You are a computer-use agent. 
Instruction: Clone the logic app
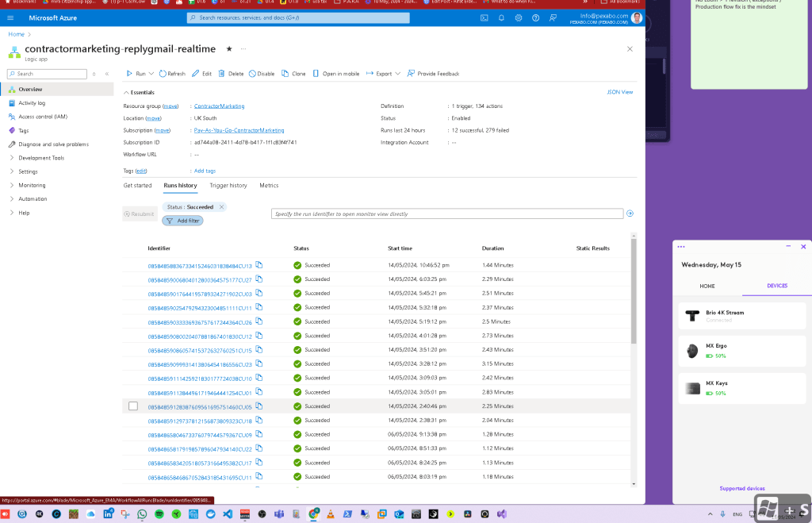tap(293, 74)
